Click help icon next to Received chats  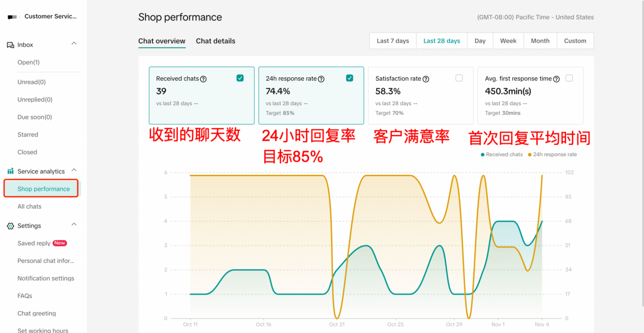[x=203, y=79]
